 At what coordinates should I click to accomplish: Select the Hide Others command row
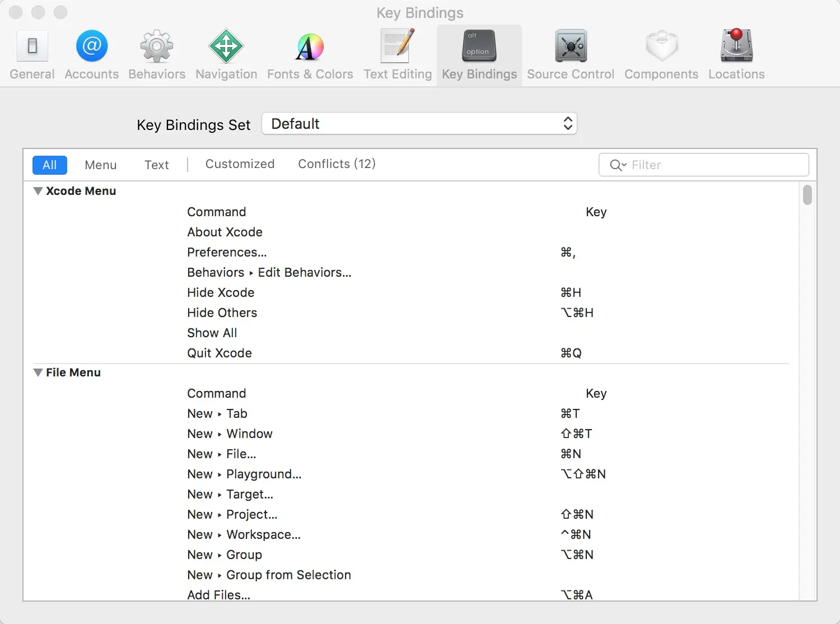pyautogui.click(x=412, y=313)
